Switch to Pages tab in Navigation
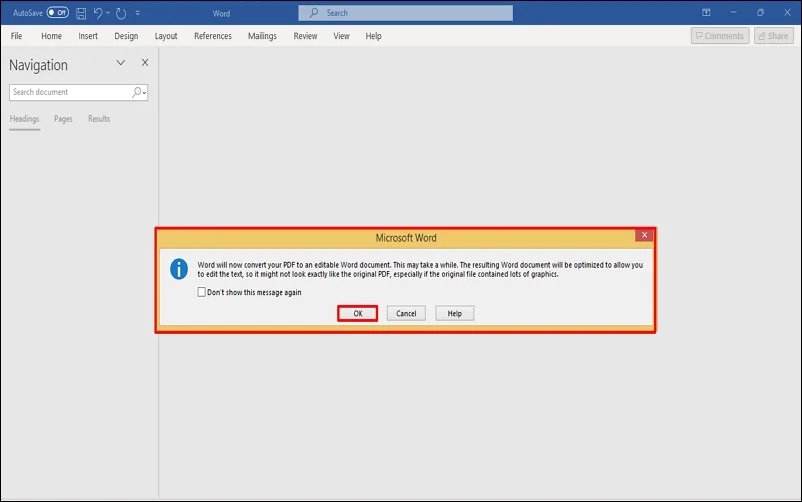Image resolution: width=802 pixels, height=502 pixels. [x=63, y=119]
